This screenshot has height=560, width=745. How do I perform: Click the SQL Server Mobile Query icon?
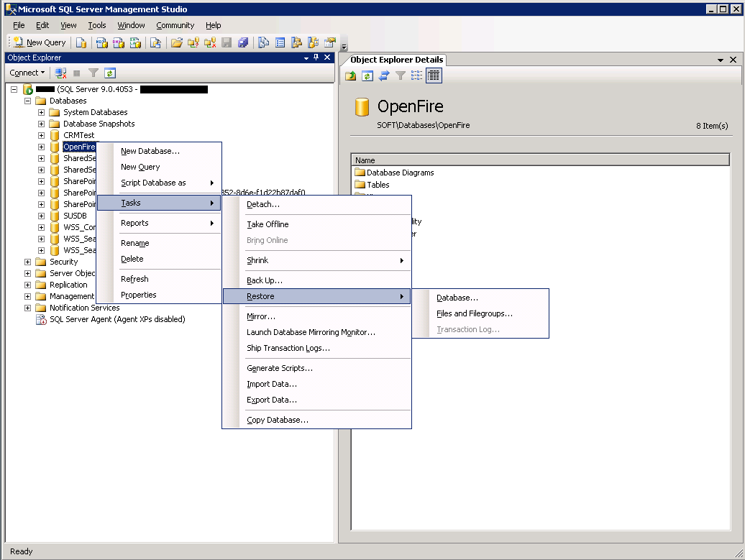(155, 42)
